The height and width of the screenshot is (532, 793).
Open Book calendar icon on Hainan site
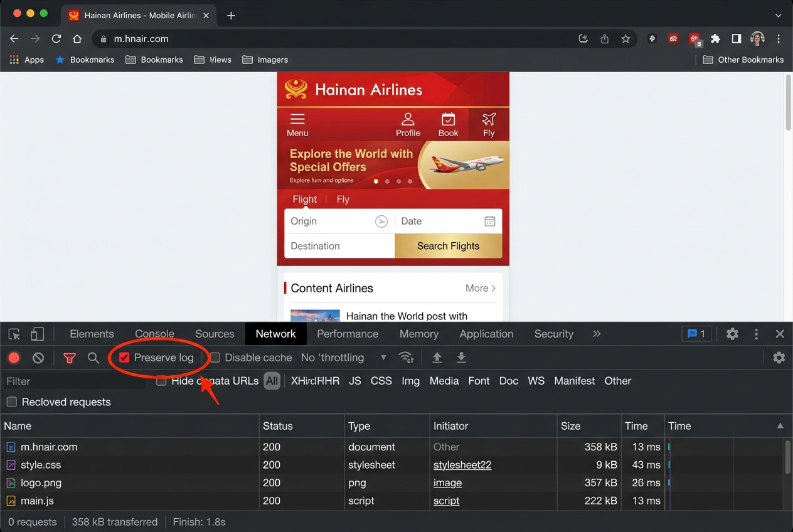pos(448,124)
